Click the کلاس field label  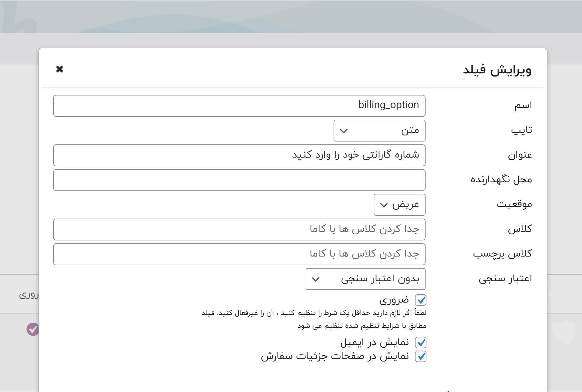pyautogui.click(x=520, y=229)
